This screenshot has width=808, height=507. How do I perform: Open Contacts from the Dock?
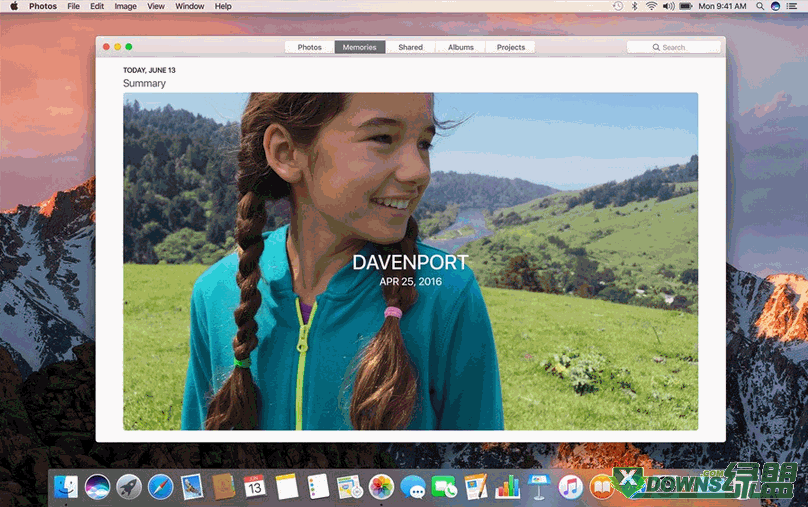click(x=224, y=486)
